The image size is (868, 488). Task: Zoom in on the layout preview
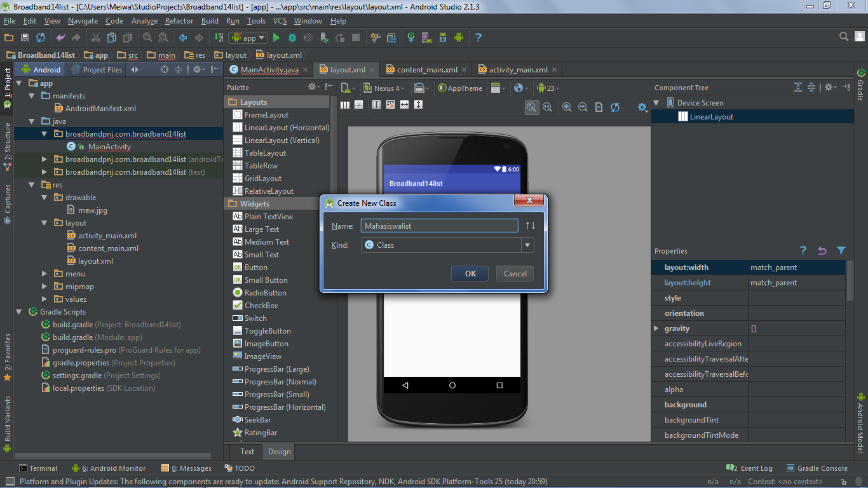(567, 107)
